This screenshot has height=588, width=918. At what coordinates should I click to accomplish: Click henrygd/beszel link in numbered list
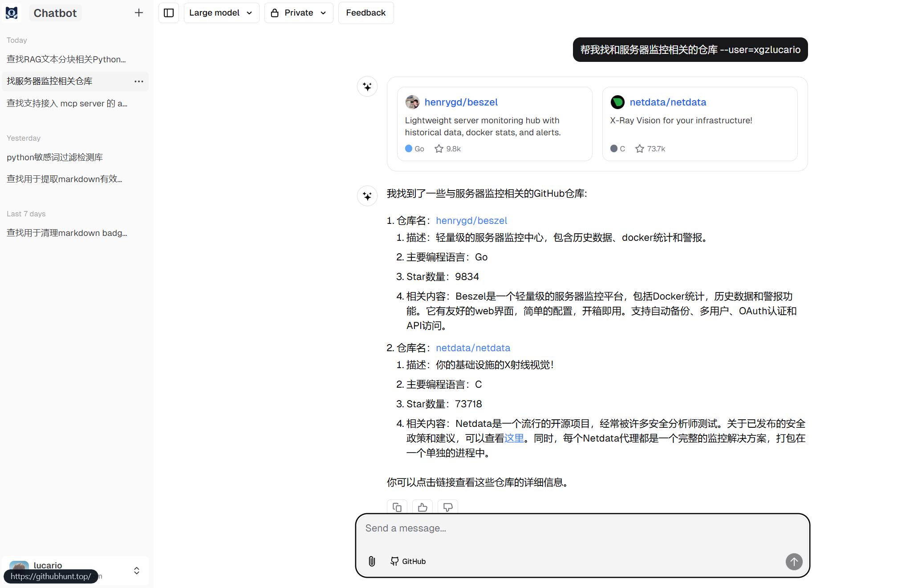point(471,220)
